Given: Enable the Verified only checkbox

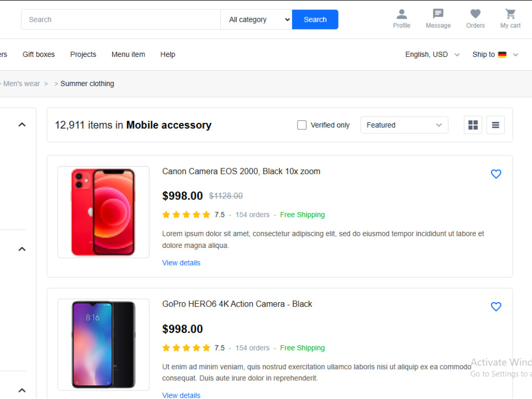Looking at the screenshot, I should tap(302, 125).
